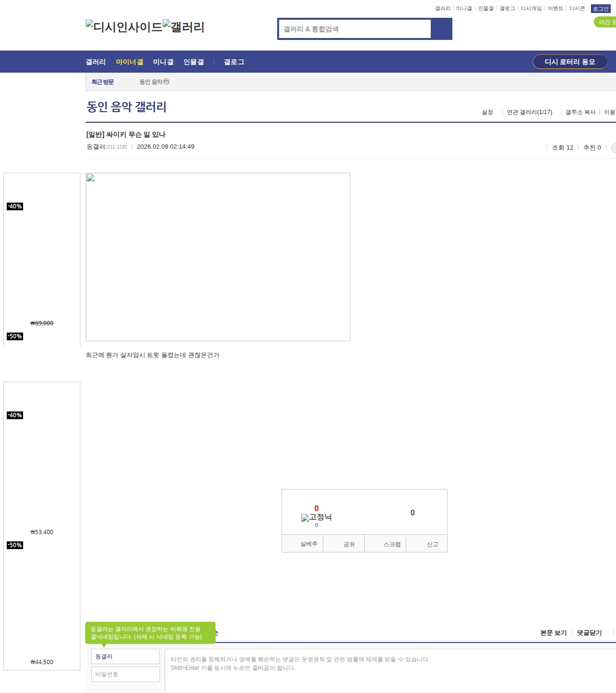
Task: Click the 갤러리 logo image next to 디시인사이드
Action: pos(184,26)
